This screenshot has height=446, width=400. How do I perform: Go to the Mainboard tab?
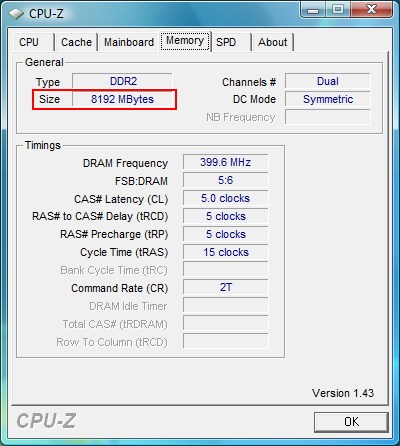click(x=129, y=42)
